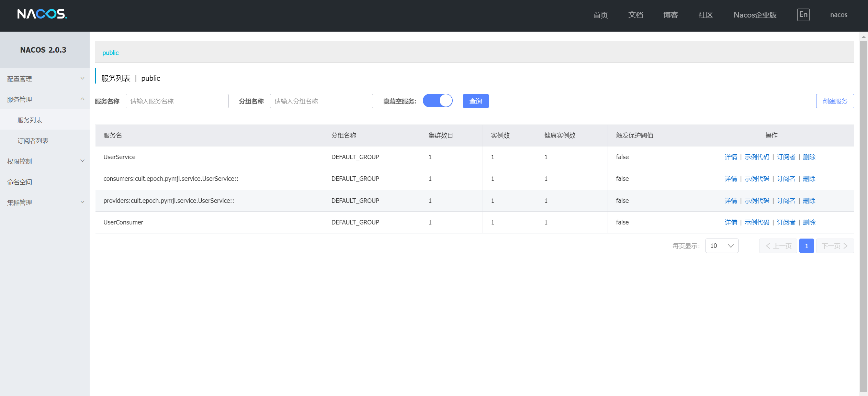Screen dimensions: 868x396
Task: Select page 1 in pagination
Action: tap(807, 246)
